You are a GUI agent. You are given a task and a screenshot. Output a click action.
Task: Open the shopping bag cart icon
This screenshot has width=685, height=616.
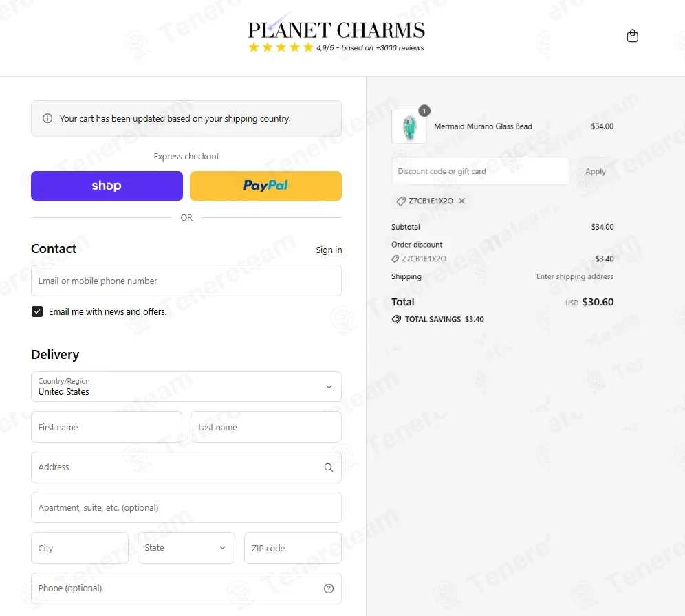(x=632, y=35)
